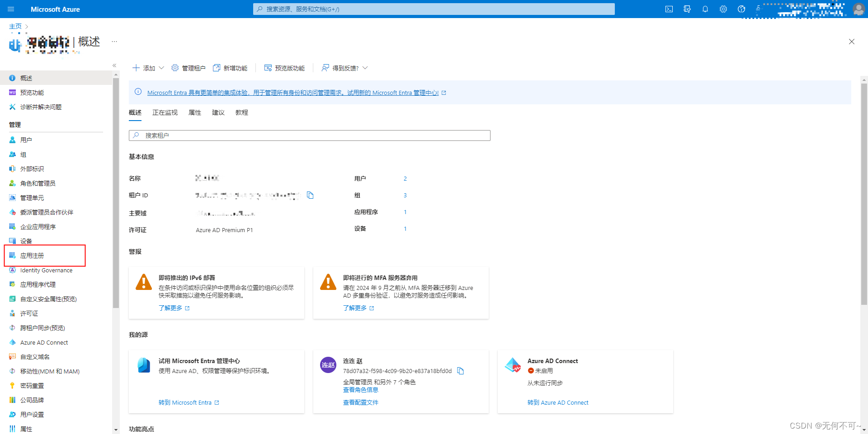Switch to the 正在监视 tab
The height and width of the screenshot is (434, 868).
[x=165, y=112]
